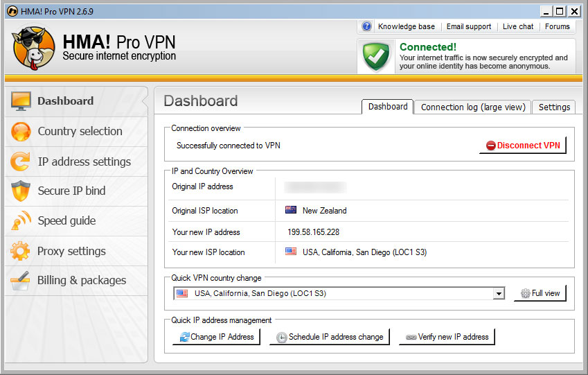Click the Disconnect VPN button
Image resolution: width=588 pixels, height=375 pixels.
[x=523, y=146]
